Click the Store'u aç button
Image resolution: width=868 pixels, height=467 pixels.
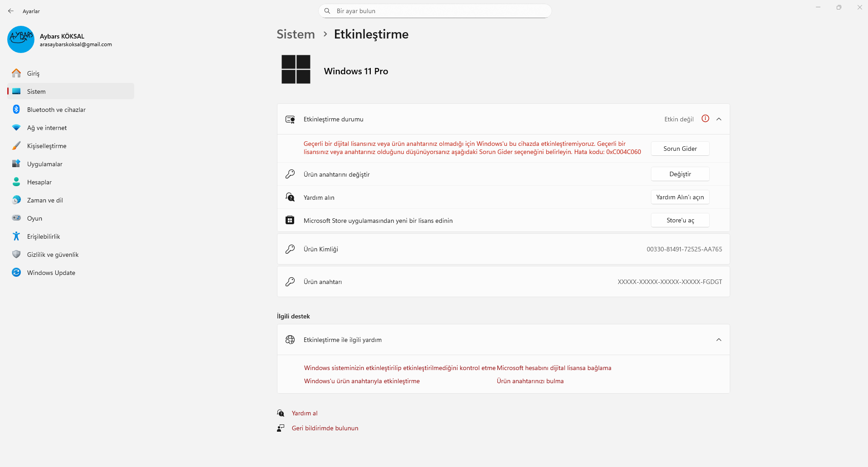pos(680,220)
